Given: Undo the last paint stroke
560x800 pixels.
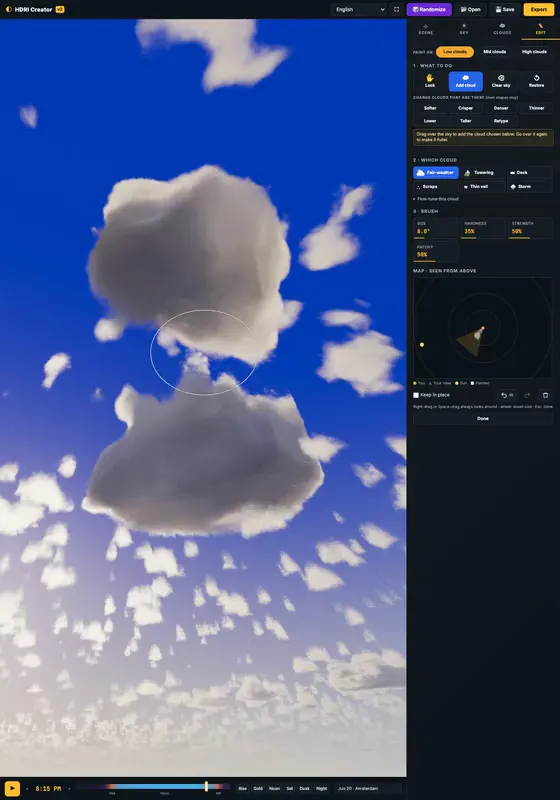Looking at the screenshot, I should tap(507, 395).
